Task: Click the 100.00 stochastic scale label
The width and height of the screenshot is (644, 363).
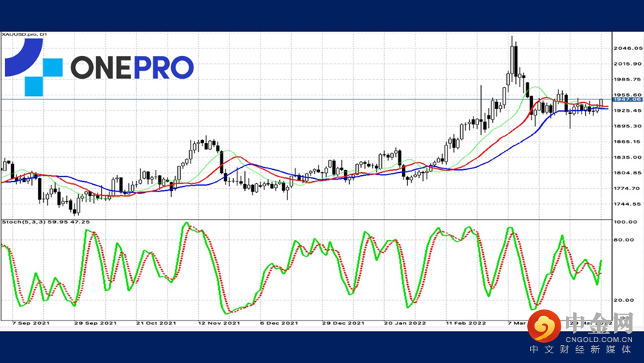Action: [625, 222]
